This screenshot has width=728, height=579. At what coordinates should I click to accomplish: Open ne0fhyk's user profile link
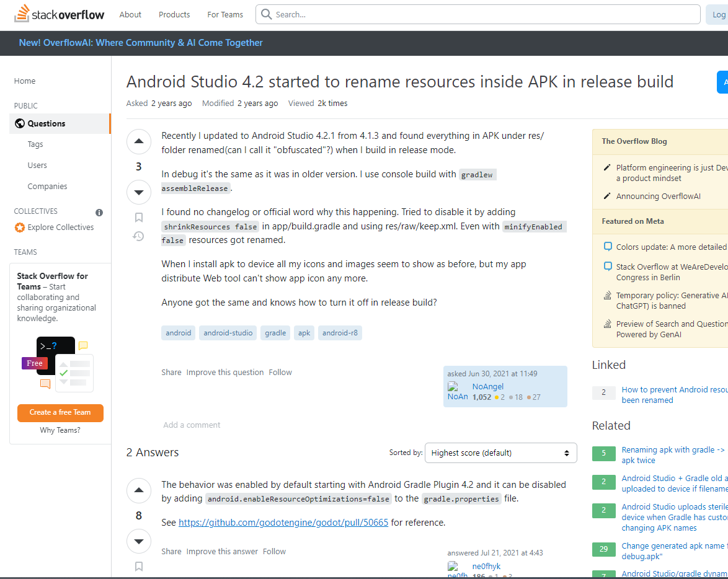point(487,566)
